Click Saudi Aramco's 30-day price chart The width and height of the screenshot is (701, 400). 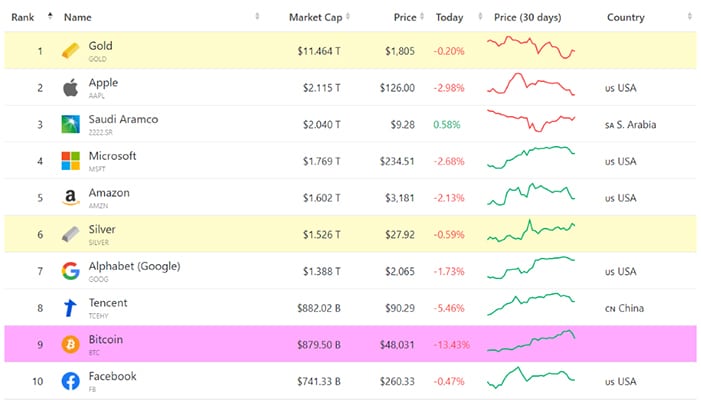(x=531, y=121)
